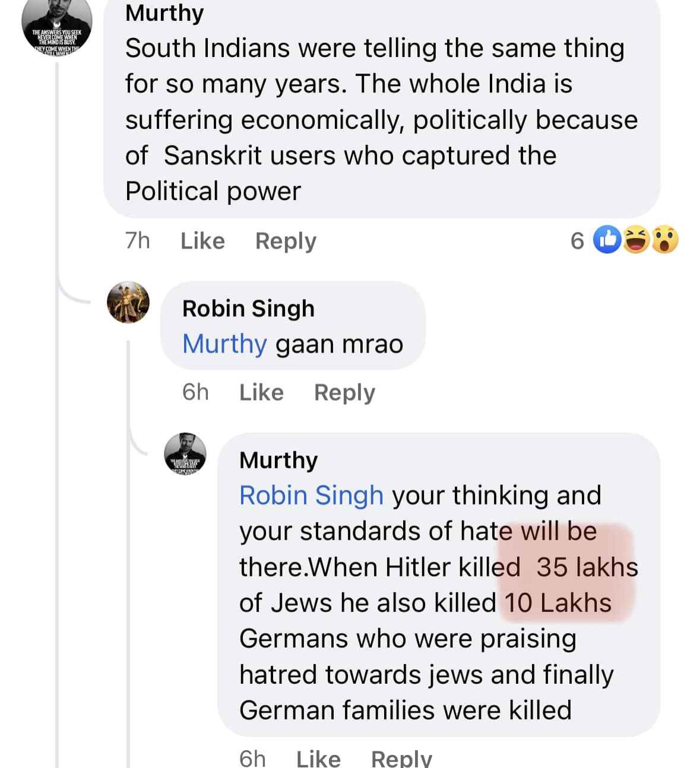Reply to Robin Singh's comment

click(344, 392)
